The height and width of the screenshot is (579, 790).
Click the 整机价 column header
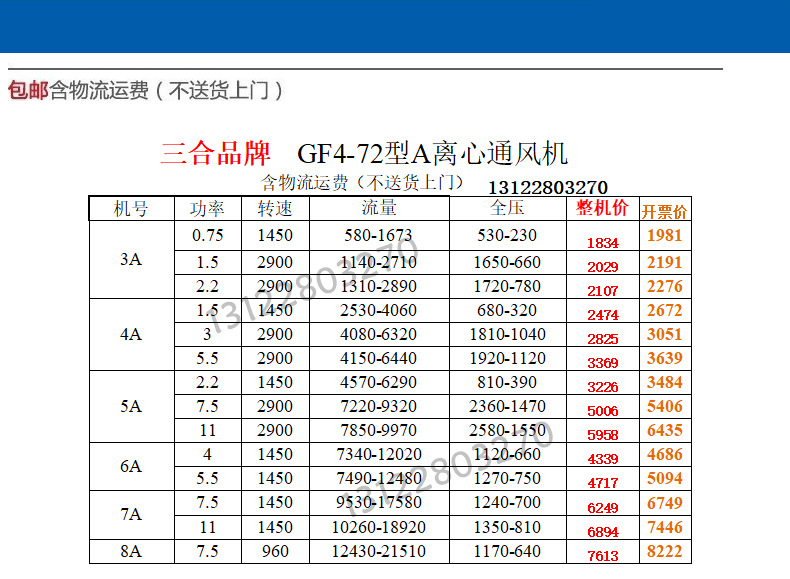(603, 208)
